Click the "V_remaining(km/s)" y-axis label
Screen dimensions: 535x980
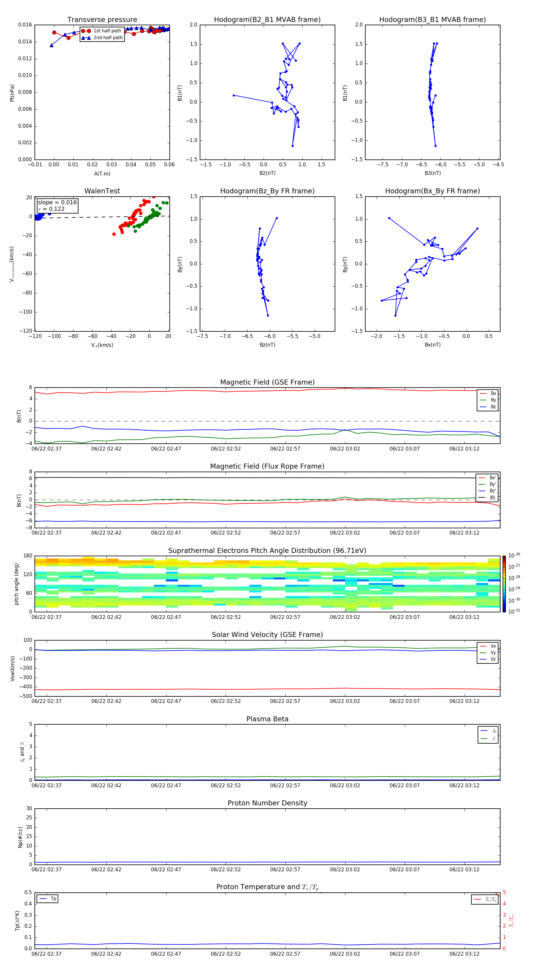coord(12,264)
